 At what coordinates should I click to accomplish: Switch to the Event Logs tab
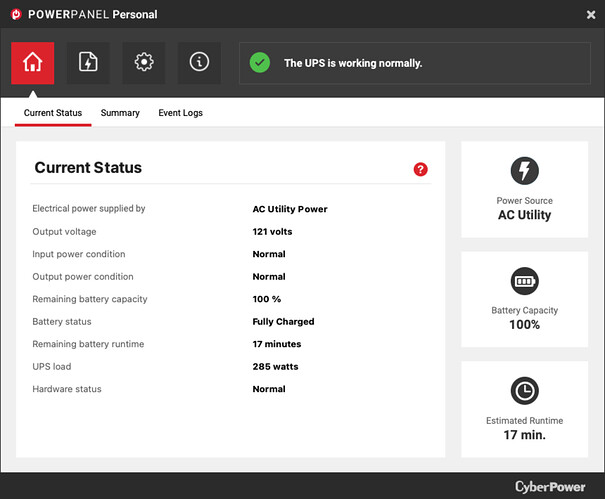click(x=180, y=113)
